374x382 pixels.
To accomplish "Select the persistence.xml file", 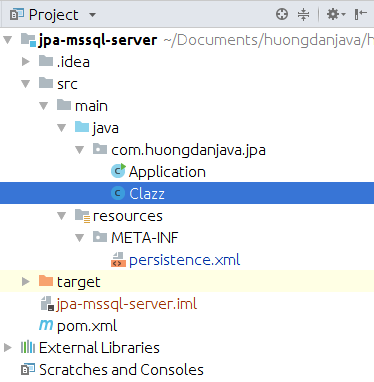I will tap(184, 260).
